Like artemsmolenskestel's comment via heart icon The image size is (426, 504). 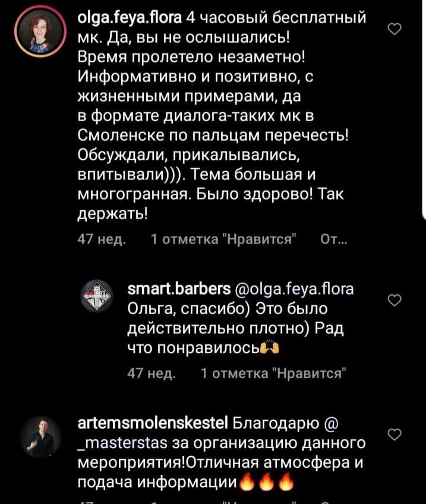393,436
